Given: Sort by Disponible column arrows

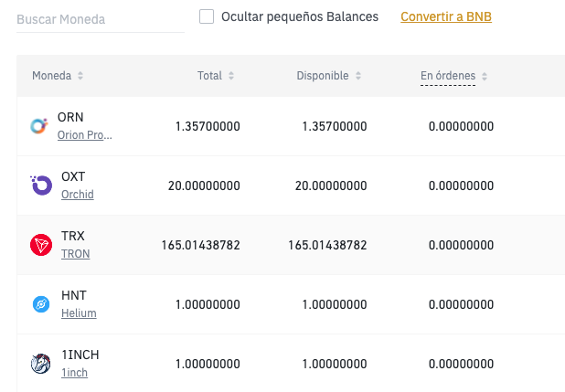Looking at the screenshot, I should coord(357,76).
